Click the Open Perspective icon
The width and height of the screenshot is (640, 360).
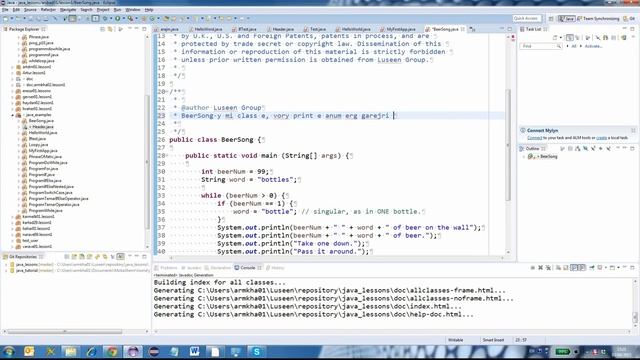[551, 18]
